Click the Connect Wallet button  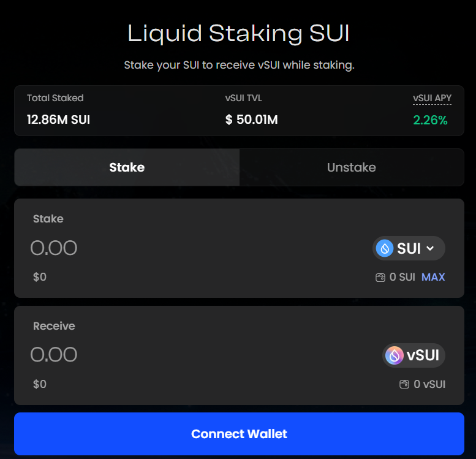239,434
